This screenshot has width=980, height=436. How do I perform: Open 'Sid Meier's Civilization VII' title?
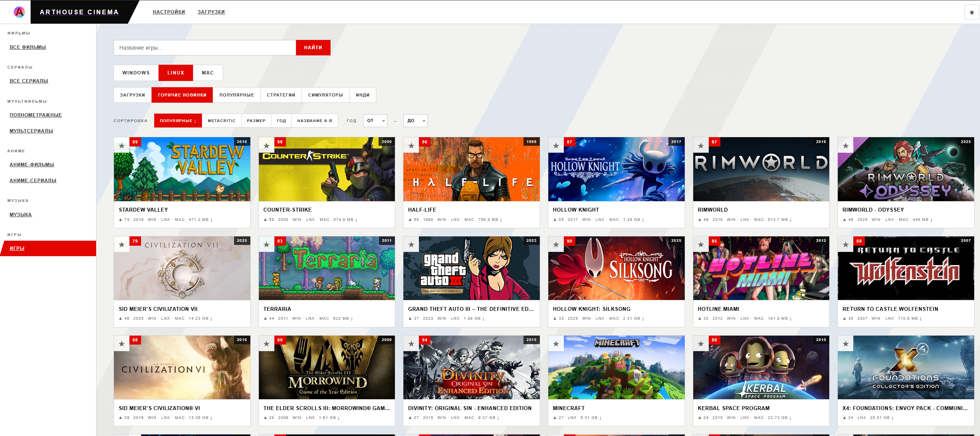(158, 309)
